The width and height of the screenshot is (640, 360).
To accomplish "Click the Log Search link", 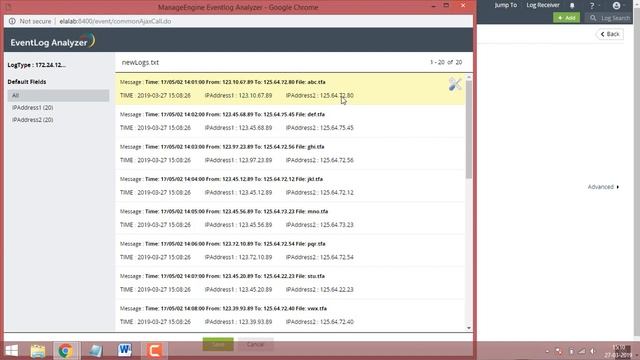I will click(615, 18).
